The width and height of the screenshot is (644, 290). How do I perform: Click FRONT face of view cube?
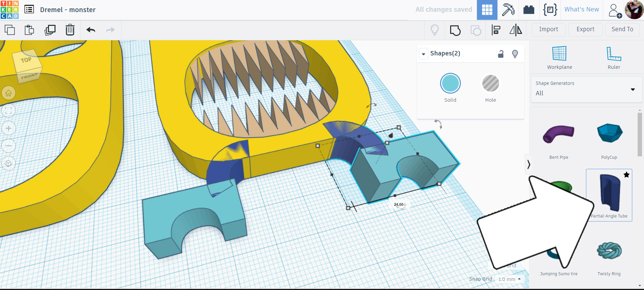coord(29,76)
